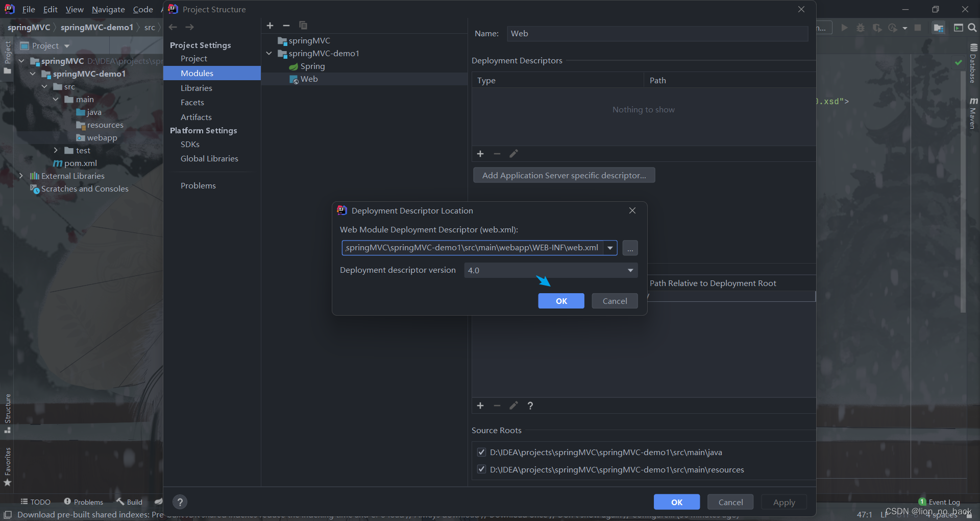Click Cancel in Project Structure window
This screenshot has width=980, height=521.
[730, 502]
